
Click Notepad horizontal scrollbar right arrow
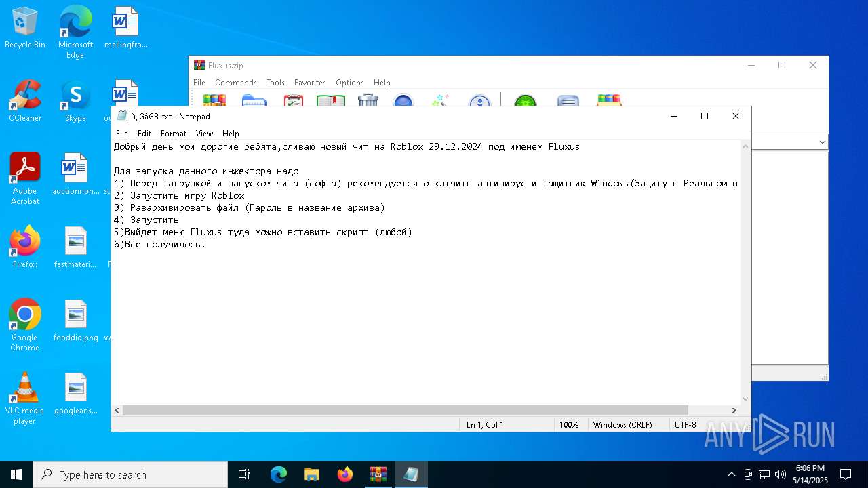(734, 411)
